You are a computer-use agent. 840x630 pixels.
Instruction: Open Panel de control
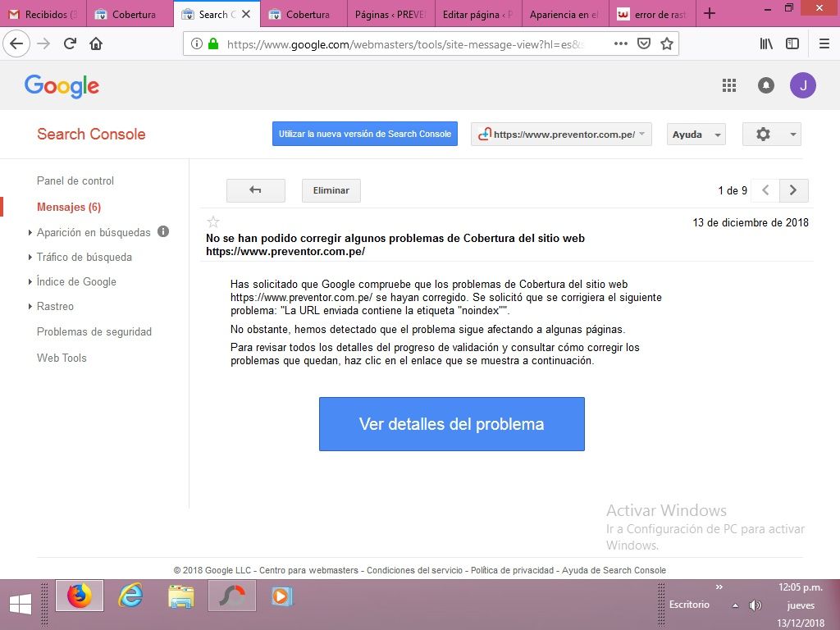75,181
